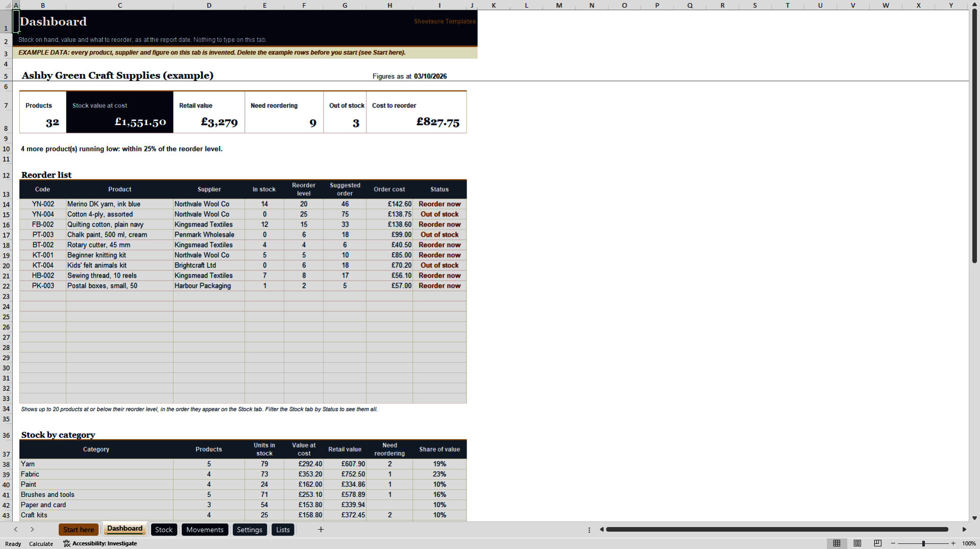Open the Stock sheet tab
Viewport: 980px width, 549px height.
pos(164,530)
